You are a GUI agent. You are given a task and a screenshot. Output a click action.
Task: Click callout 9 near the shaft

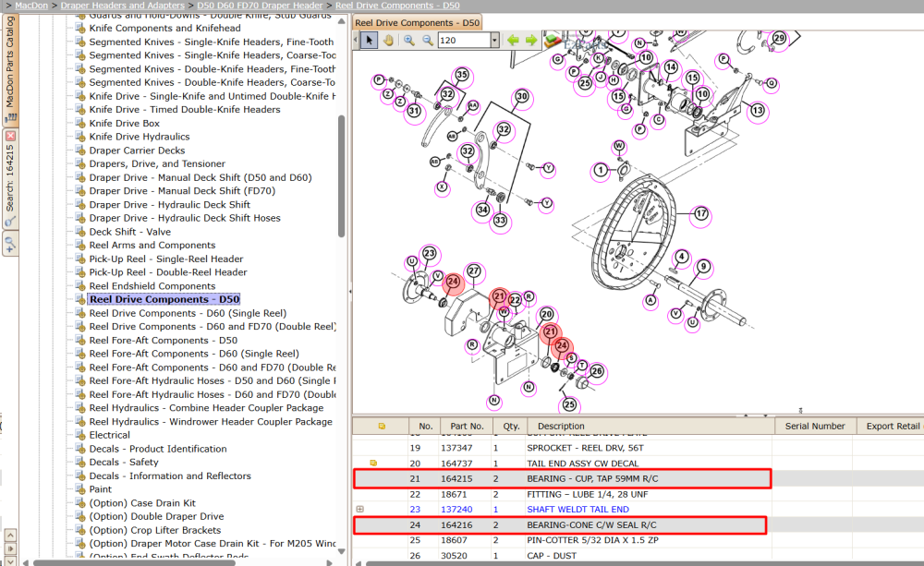703,267
